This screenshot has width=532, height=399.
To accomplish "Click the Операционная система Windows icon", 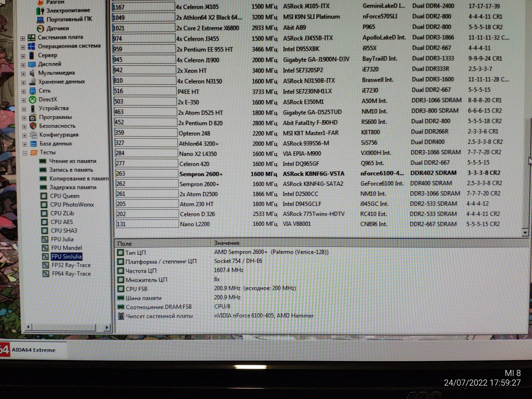I will tap(32, 46).
